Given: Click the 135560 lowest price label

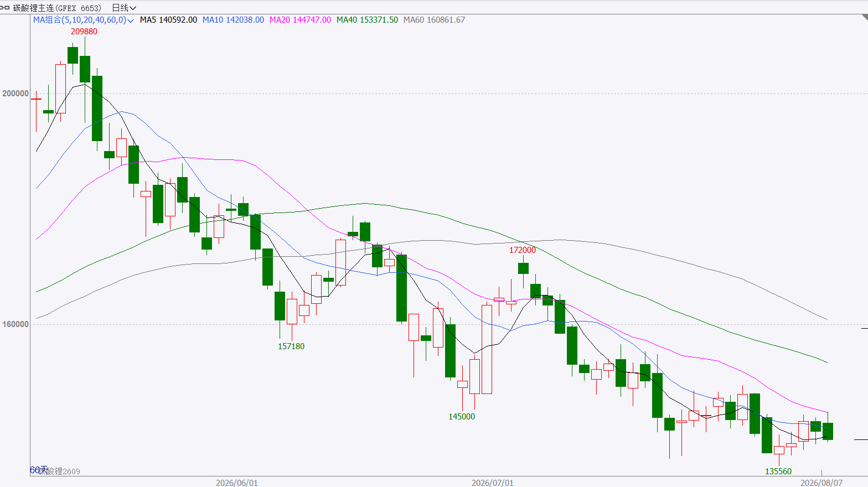Looking at the screenshot, I should tap(778, 472).
